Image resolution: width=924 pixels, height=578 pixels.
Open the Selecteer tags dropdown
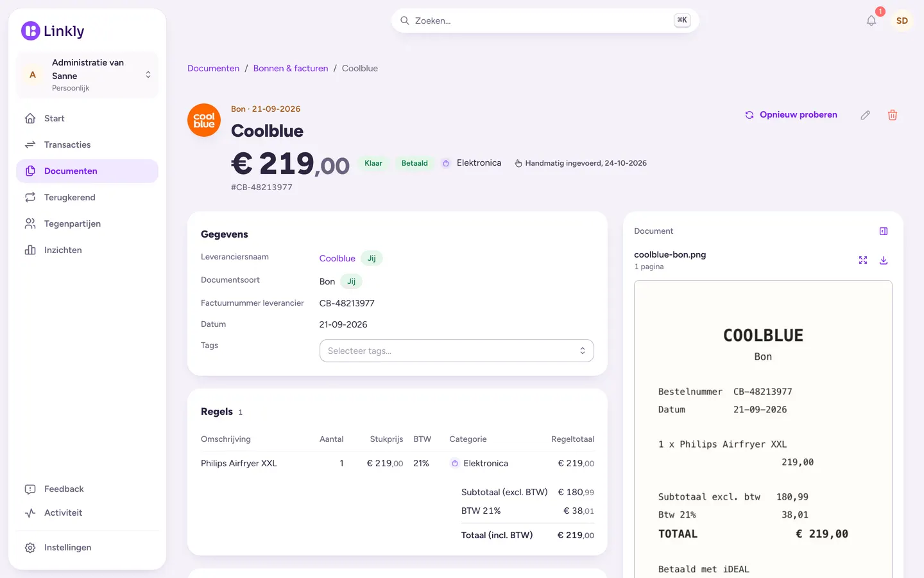[x=456, y=351]
